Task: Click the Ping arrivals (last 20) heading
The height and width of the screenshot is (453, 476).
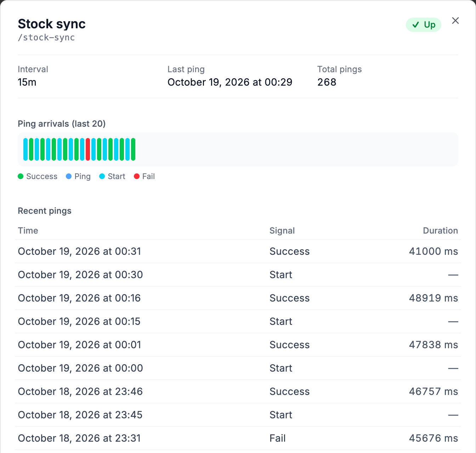Action: click(62, 124)
